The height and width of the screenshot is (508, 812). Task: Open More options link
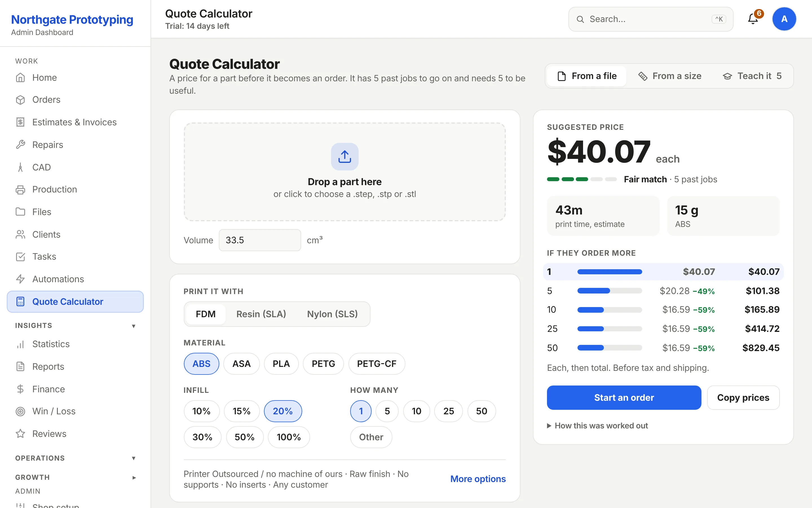coord(478,479)
